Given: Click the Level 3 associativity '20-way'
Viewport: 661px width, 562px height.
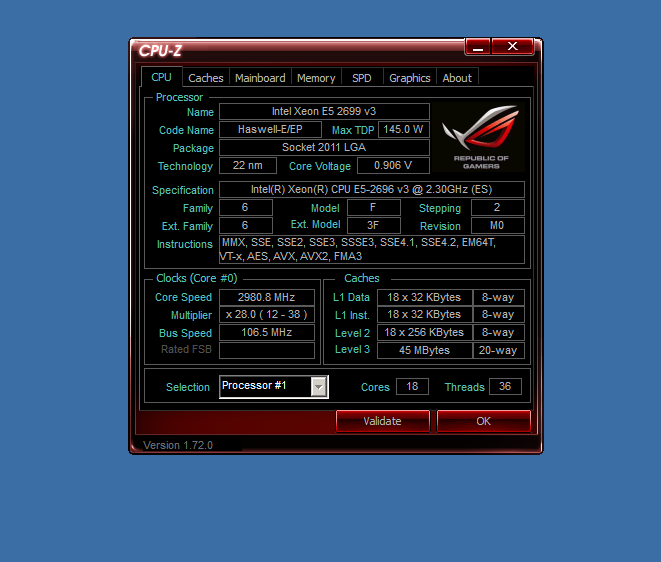Looking at the screenshot, I should coord(499,350).
